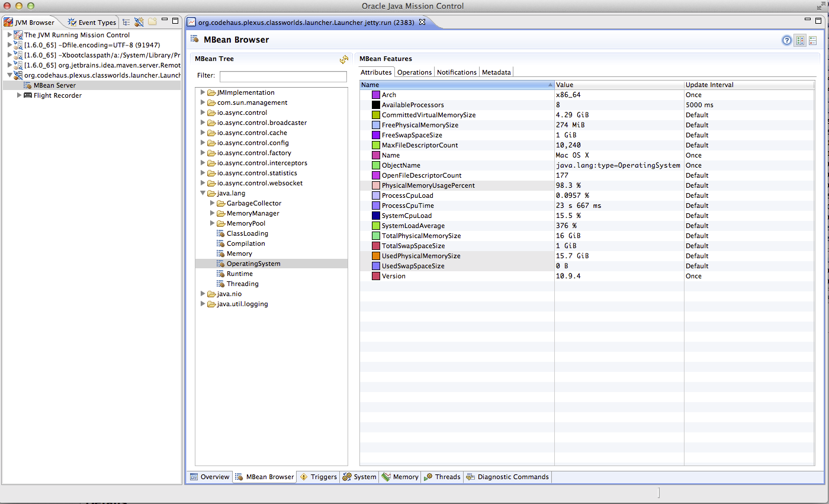Select the org.jetbrains.idea.maven.server JVM entry
This screenshot has height=504, width=829.
pos(102,65)
